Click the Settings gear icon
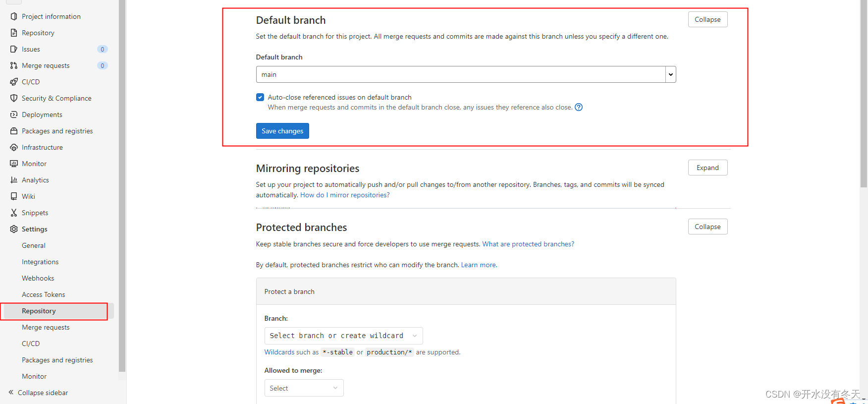 coord(14,229)
